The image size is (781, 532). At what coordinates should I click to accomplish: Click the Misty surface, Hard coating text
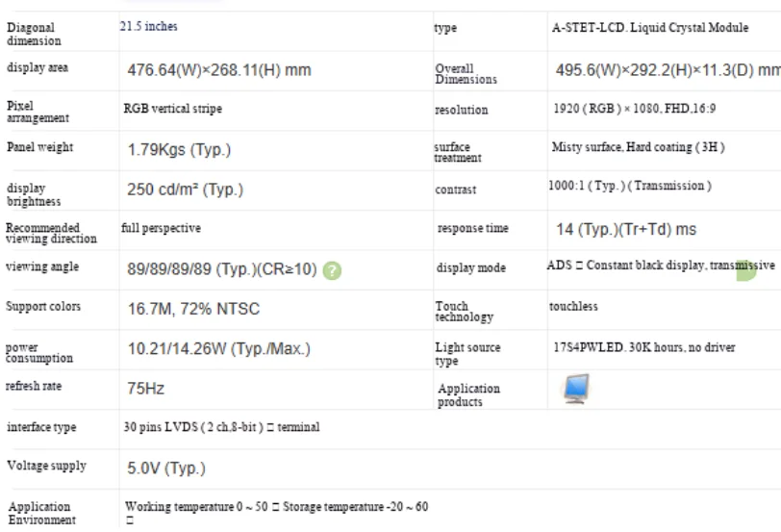638,147
